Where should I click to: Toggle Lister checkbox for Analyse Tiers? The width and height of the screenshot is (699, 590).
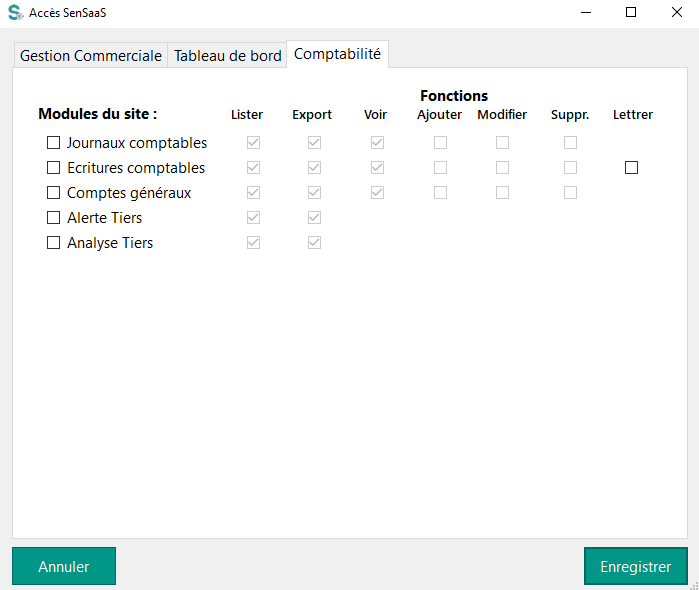pyautogui.click(x=253, y=243)
